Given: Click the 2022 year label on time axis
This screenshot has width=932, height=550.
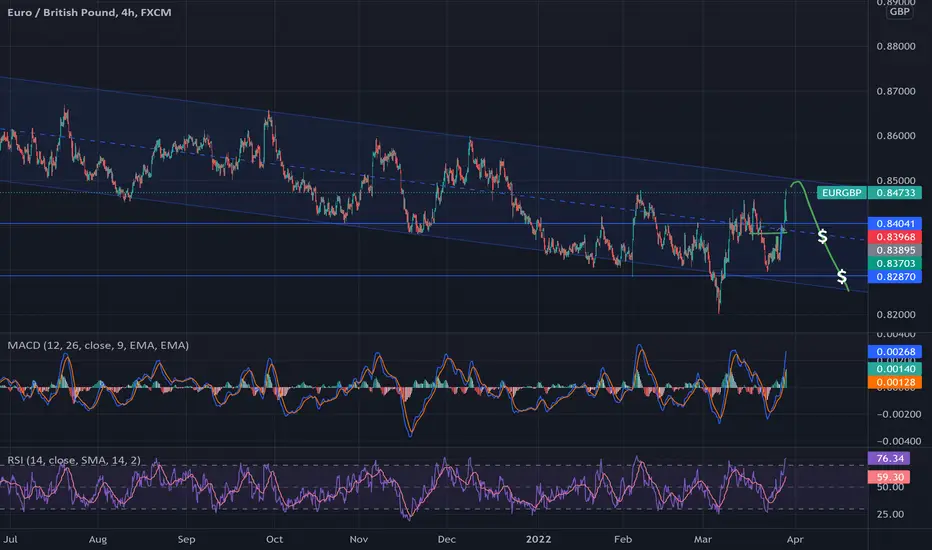Looking at the screenshot, I should [x=539, y=539].
